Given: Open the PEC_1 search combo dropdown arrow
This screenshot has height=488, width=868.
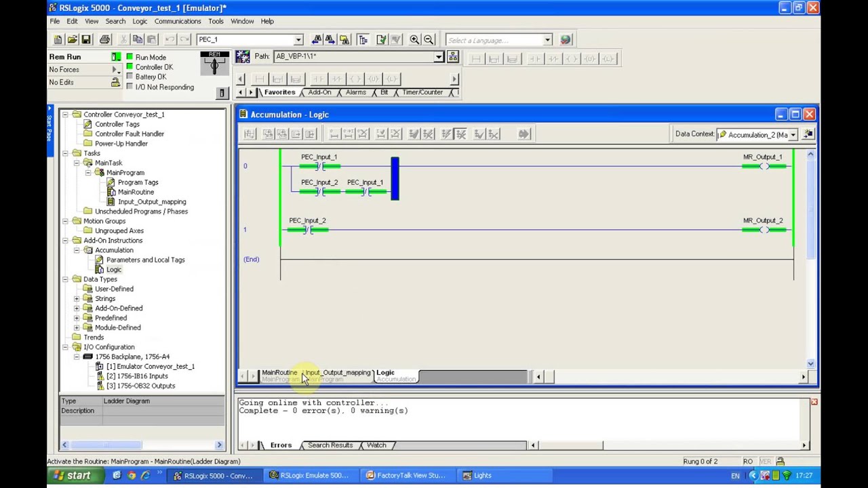Looking at the screenshot, I should 298,40.
